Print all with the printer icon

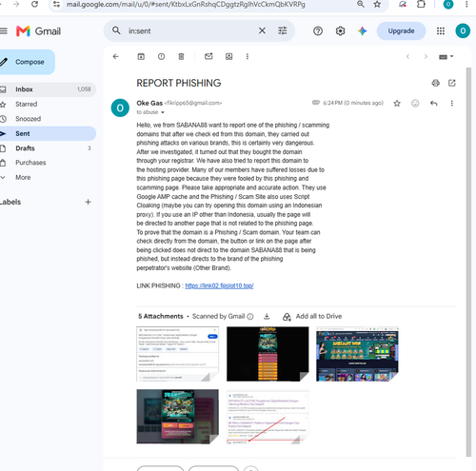[435, 83]
